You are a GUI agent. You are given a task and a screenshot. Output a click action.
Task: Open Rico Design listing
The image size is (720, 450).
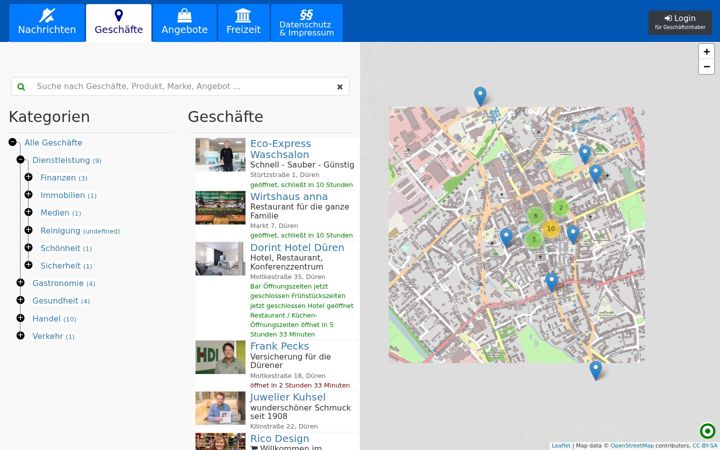[280, 439]
